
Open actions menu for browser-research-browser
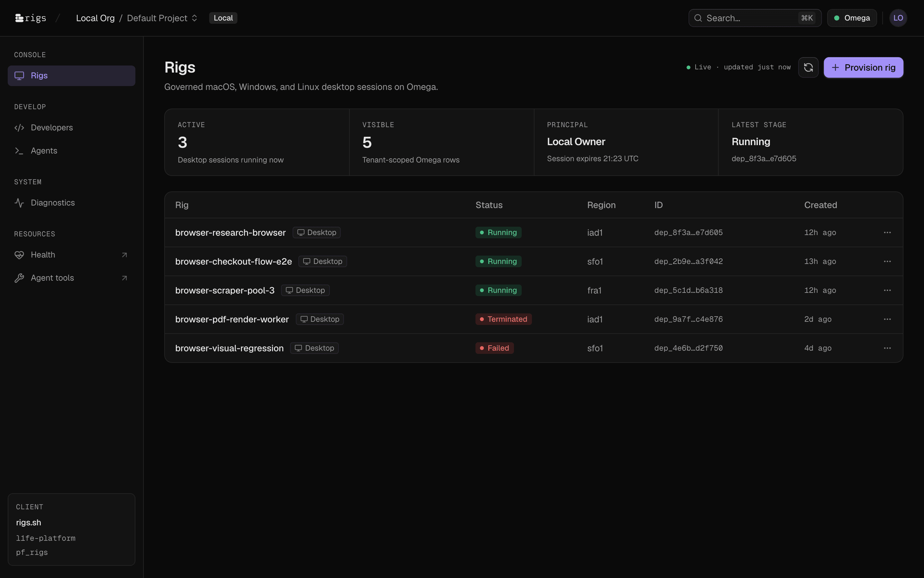point(887,232)
